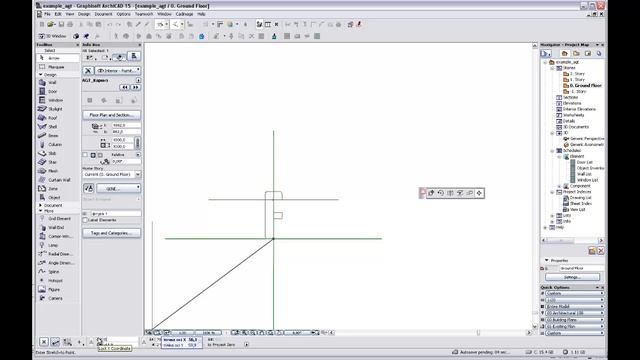Select the Figure tool

click(x=58, y=289)
